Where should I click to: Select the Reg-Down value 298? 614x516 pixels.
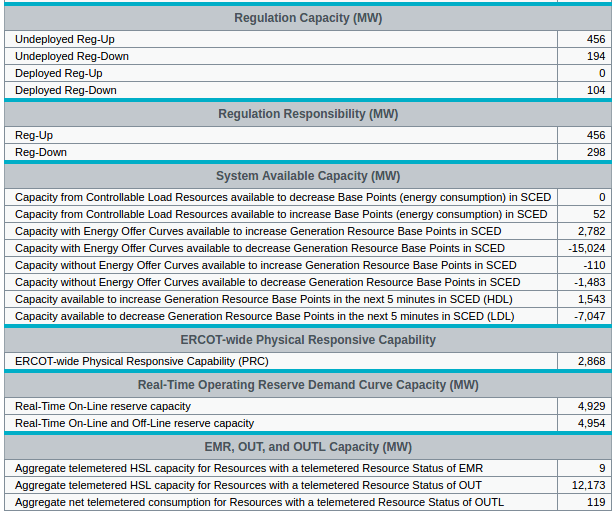pos(596,152)
